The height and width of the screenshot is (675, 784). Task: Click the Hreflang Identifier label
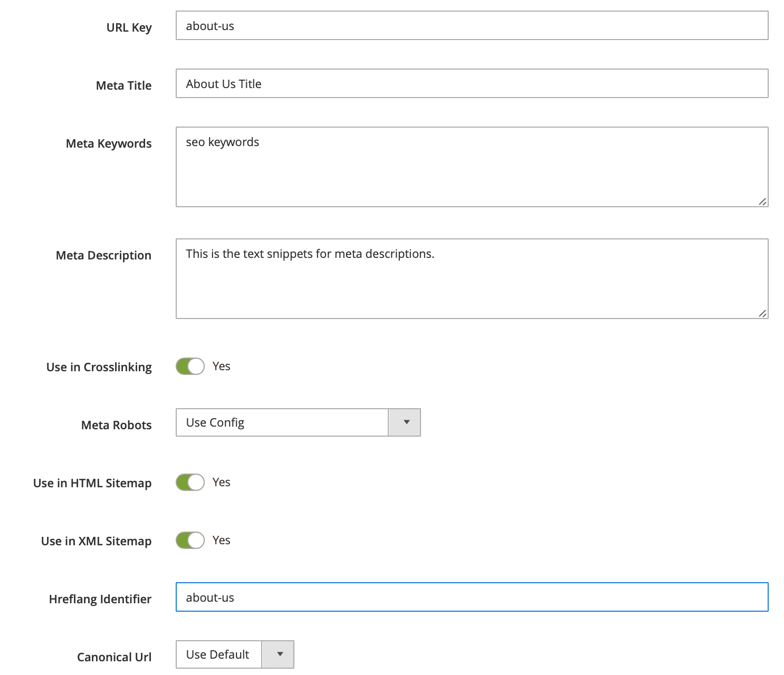[100, 599]
